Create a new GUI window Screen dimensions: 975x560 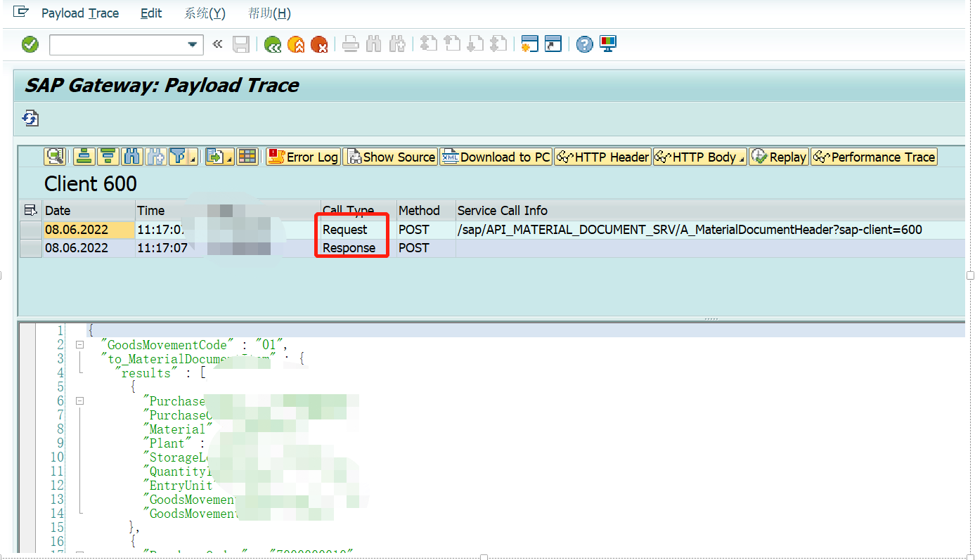click(x=530, y=44)
